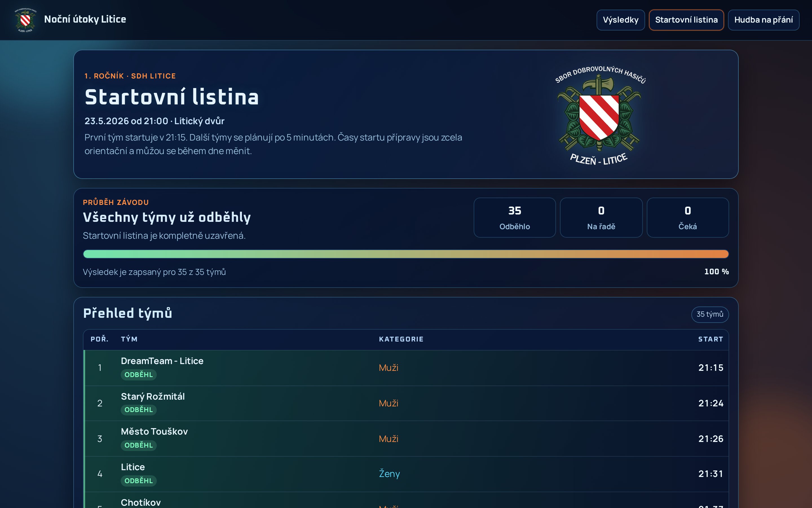Click the SDH Litice logo in the header

(25, 20)
